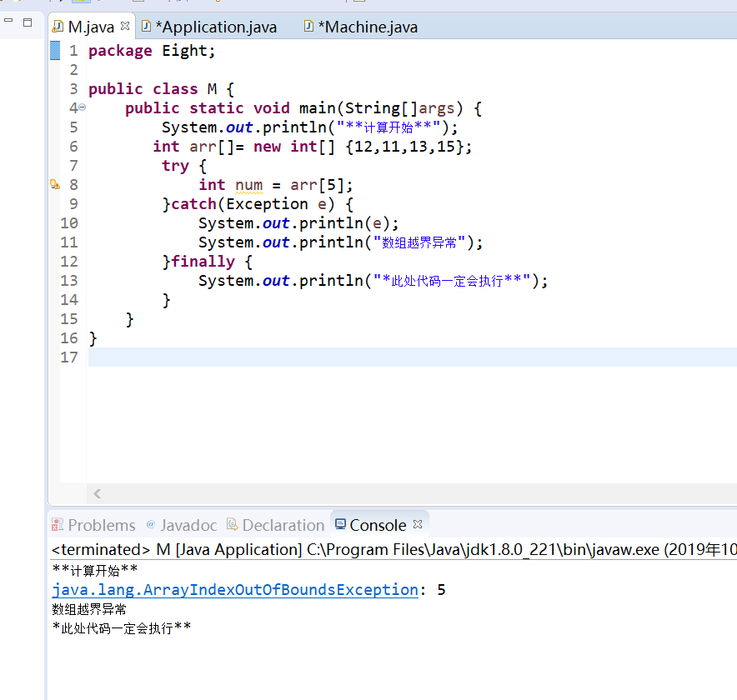Click the Java file icon on Application.java tab
Viewport: 737px width, 700px height.
click(146, 27)
